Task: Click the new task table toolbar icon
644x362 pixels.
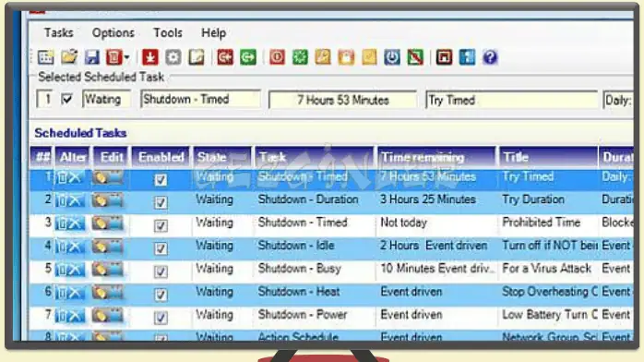Action: coord(45,57)
